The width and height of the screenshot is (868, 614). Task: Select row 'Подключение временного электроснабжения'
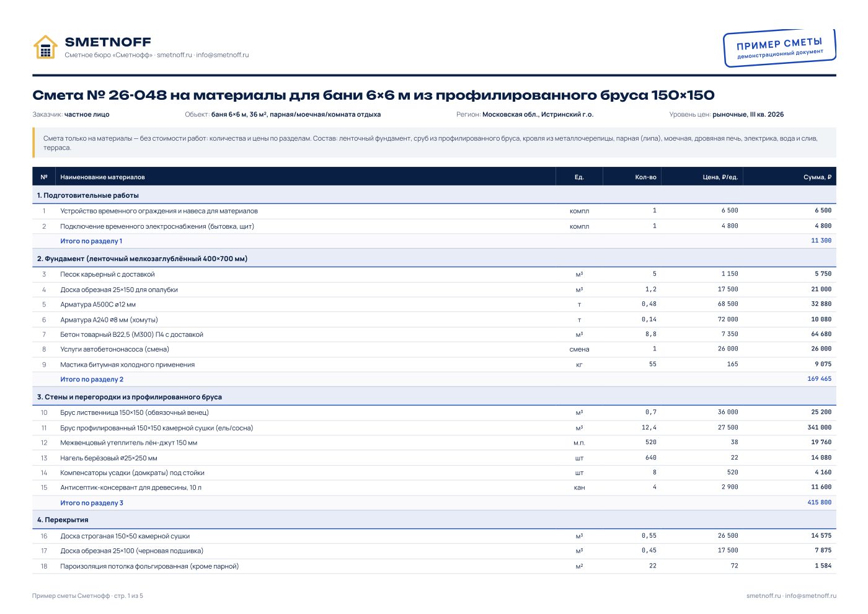tap(434, 226)
